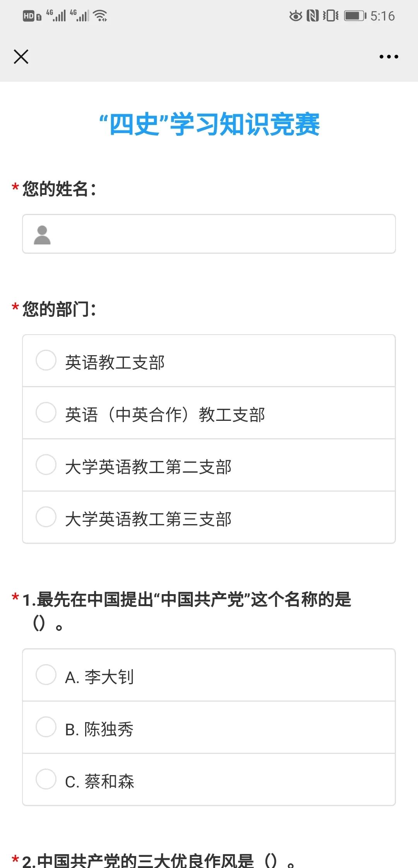This screenshot has height=868, width=418.
Task: Tap question 1 text about 中国共产党 name
Action: pos(187,600)
